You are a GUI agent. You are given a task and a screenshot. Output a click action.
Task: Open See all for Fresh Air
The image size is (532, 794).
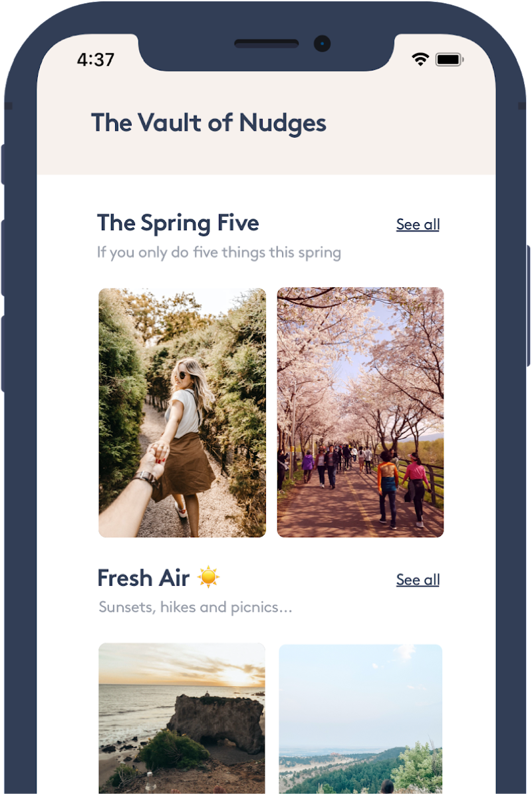click(x=418, y=580)
